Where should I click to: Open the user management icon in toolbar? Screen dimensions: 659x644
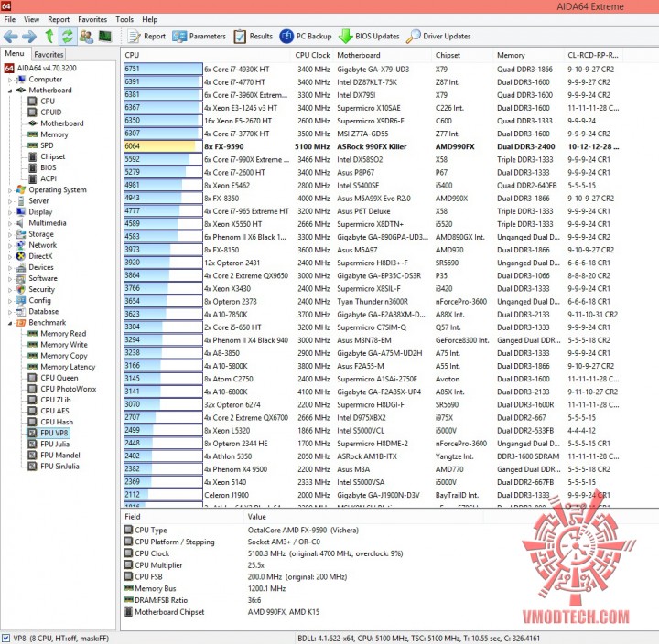[86, 37]
